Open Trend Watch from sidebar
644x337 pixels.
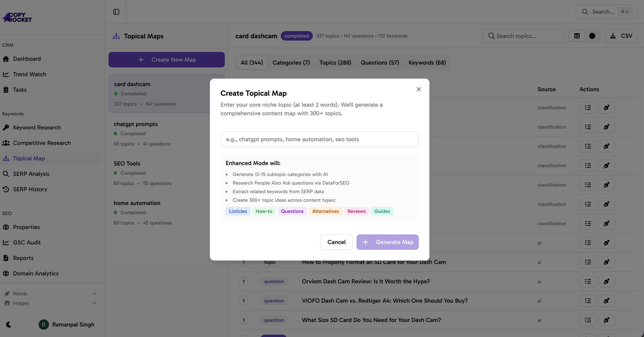[x=30, y=74]
